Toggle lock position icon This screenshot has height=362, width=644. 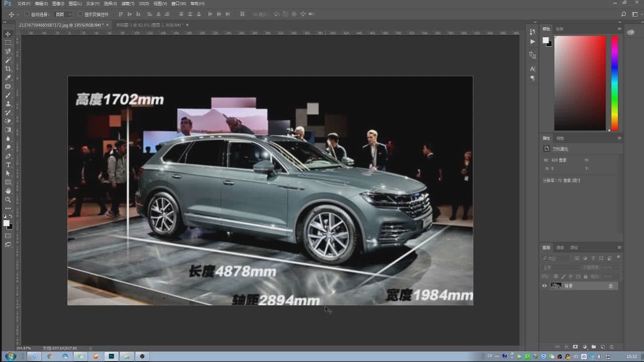(x=571, y=277)
